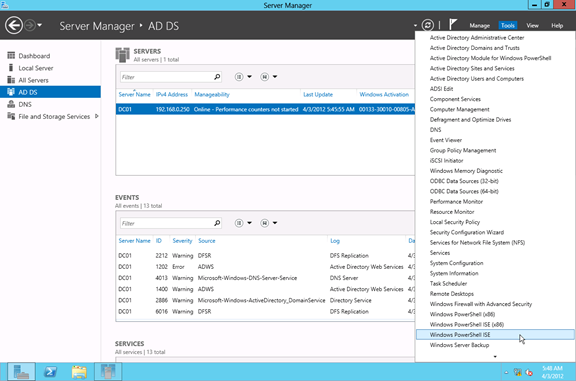576x381 pixels.
Task: Open the View menu
Action: [532, 25]
